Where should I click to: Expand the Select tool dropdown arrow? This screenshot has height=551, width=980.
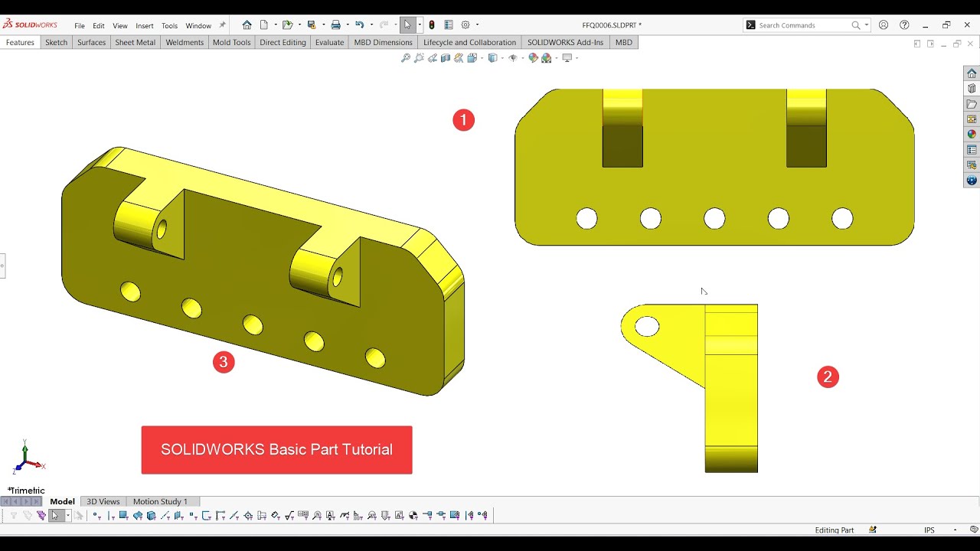[420, 25]
